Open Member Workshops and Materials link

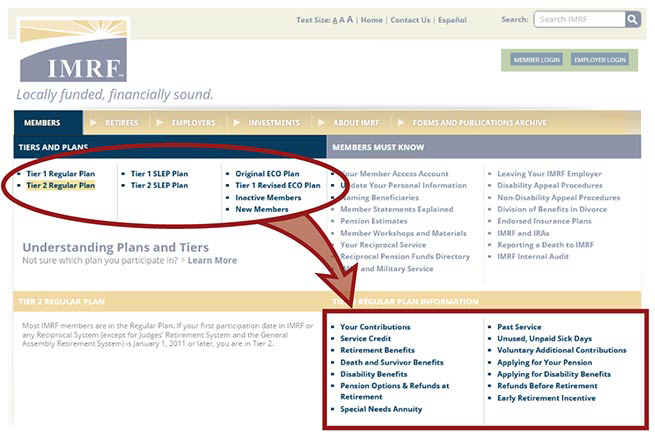(403, 233)
